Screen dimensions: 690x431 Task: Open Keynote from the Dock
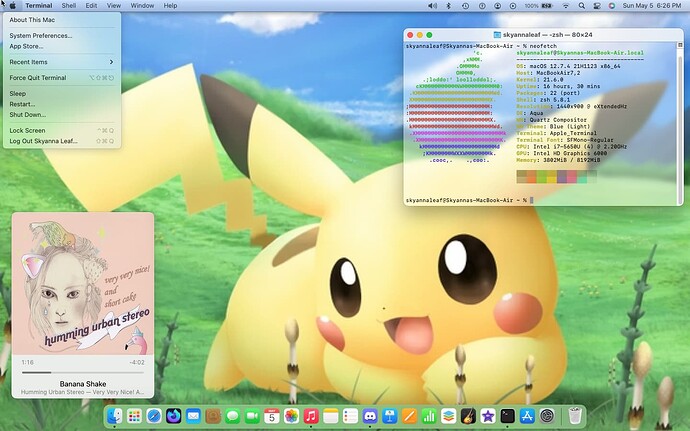(389, 416)
